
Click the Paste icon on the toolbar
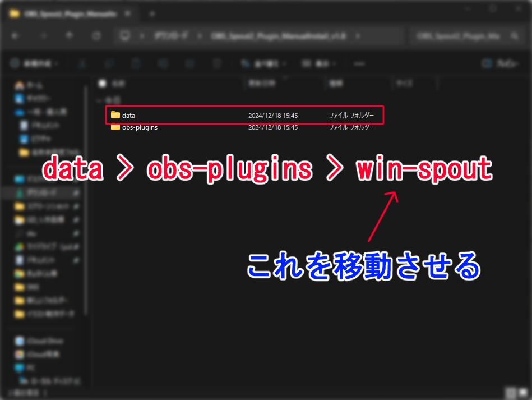[x=136, y=63]
